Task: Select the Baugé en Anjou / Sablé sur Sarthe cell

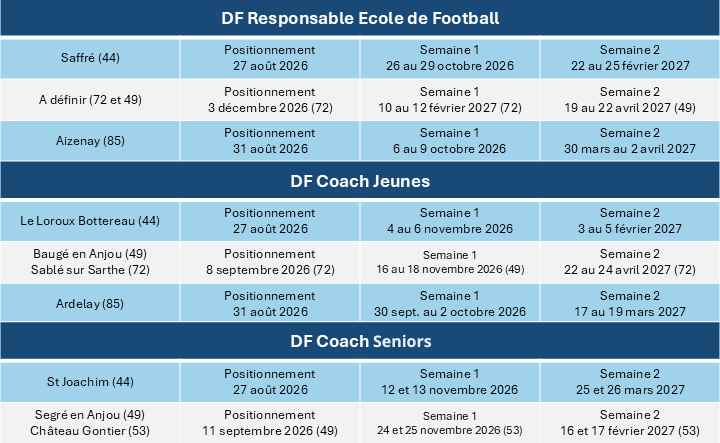Action: [x=90, y=262]
